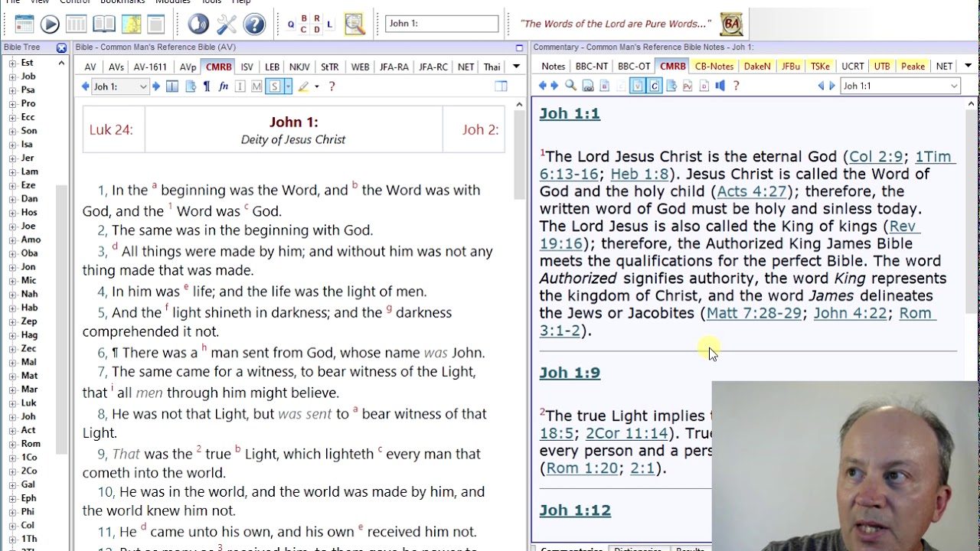
Task: Toggle the V link button in Commentary toolbar
Action: coord(637,86)
